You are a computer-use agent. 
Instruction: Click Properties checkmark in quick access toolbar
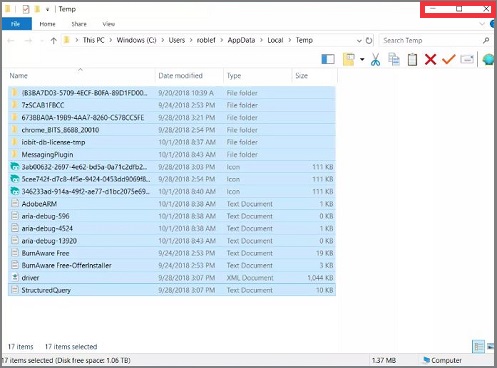coord(26,9)
